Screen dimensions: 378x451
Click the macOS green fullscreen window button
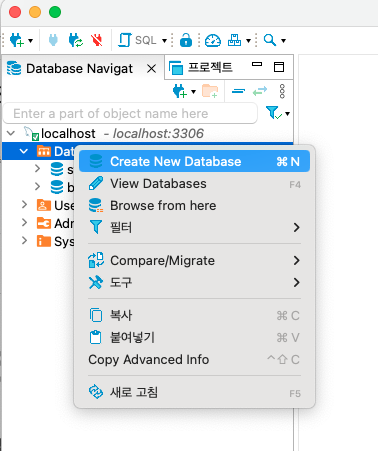click(55, 12)
